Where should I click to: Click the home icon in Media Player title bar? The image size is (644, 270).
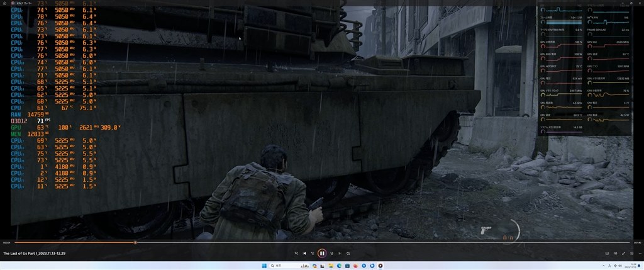pos(5,3)
